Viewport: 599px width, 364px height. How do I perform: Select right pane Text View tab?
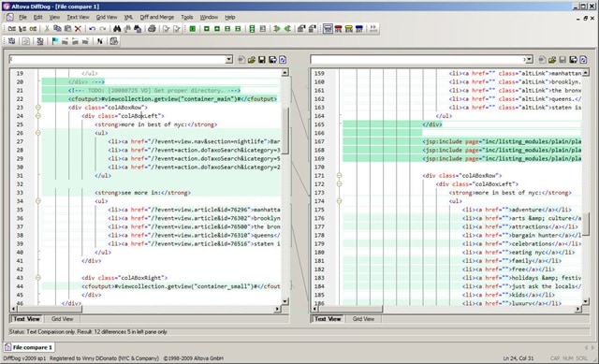328,319
